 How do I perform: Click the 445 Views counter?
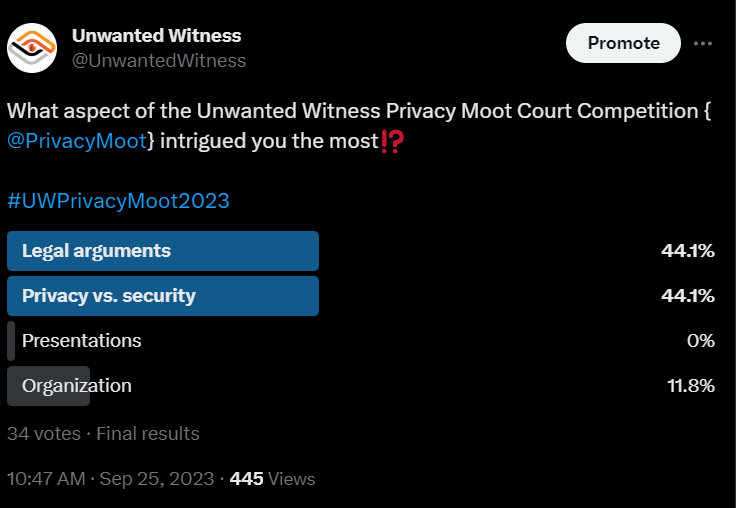272,479
